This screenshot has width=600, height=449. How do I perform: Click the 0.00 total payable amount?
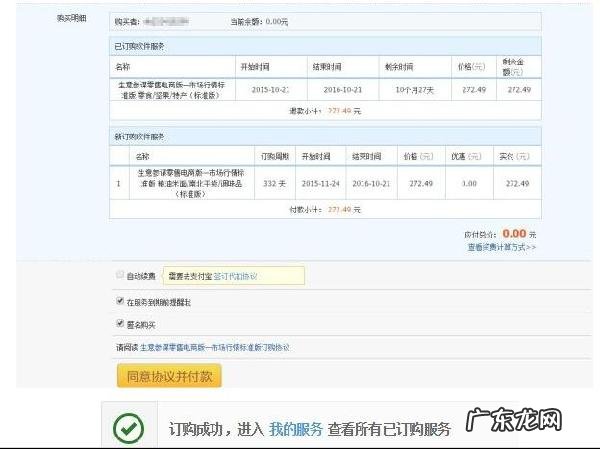[x=514, y=233]
